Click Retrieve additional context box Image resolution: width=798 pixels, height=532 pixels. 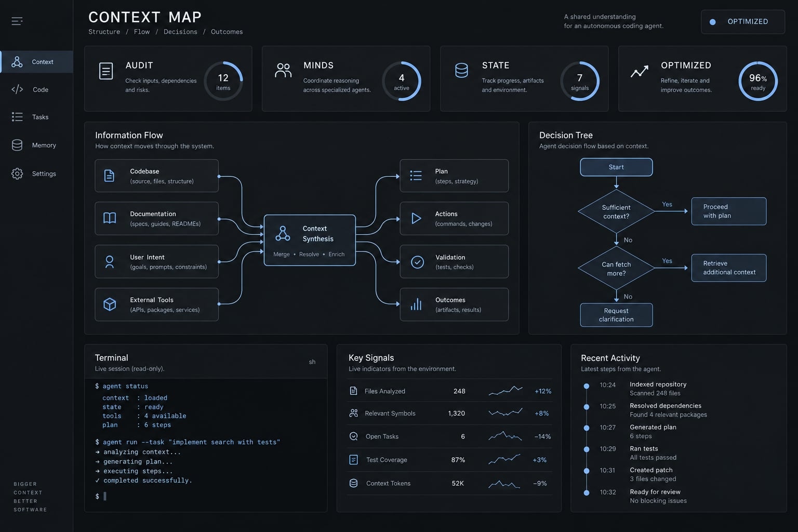(x=728, y=268)
